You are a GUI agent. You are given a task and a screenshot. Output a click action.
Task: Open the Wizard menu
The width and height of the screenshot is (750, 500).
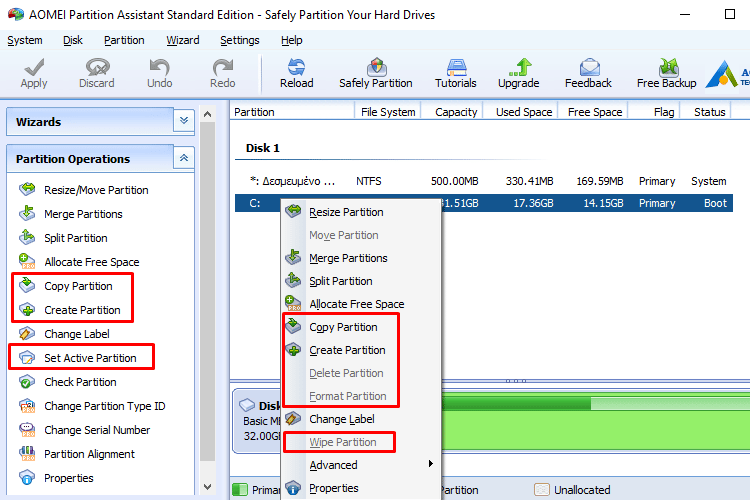coord(183,40)
